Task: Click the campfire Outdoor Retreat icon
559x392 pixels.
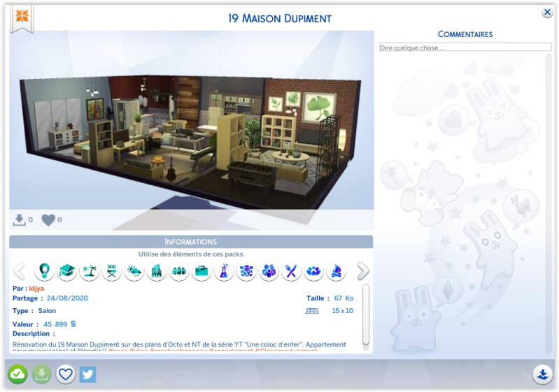Action: coord(337,271)
